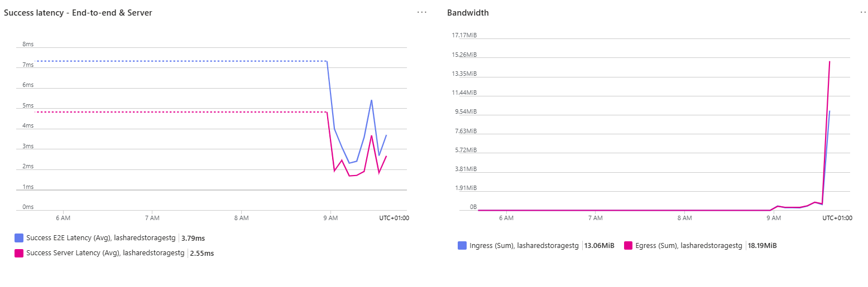Click the pink Success Server Latency legend swatch
868x287 pixels.
pos(18,253)
